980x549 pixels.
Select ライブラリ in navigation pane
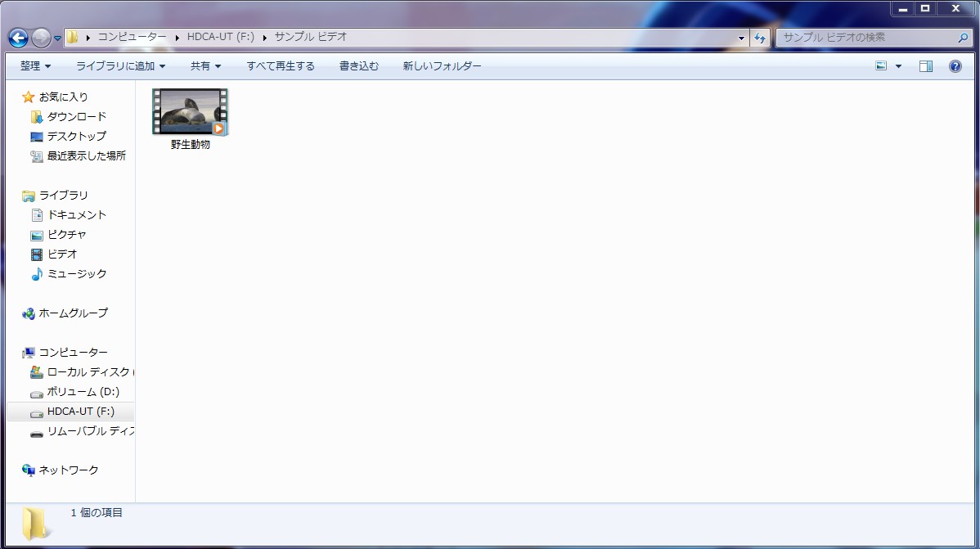(x=64, y=196)
